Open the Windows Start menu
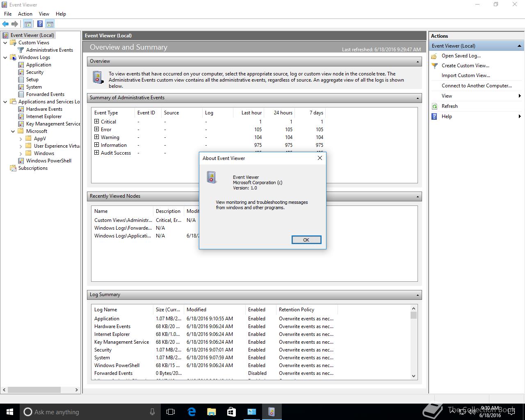This screenshot has height=420, width=525. [x=10, y=412]
